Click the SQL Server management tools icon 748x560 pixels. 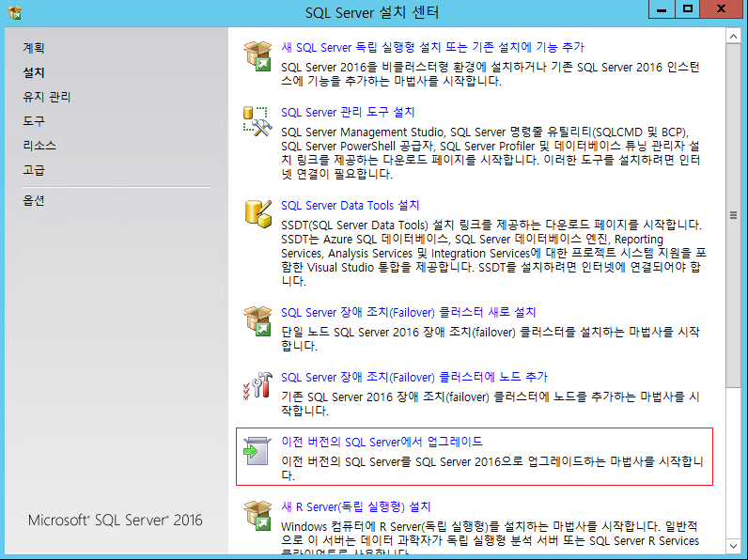pos(257,121)
